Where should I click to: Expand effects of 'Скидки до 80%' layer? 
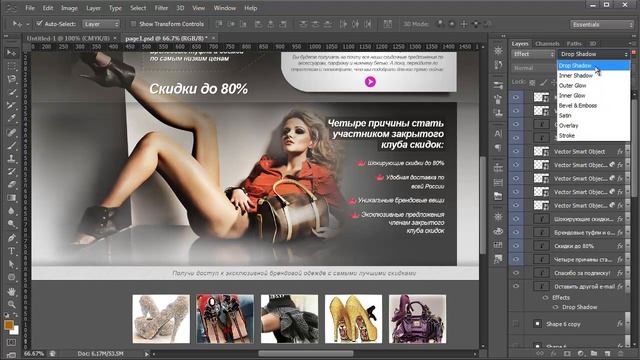coord(627,246)
